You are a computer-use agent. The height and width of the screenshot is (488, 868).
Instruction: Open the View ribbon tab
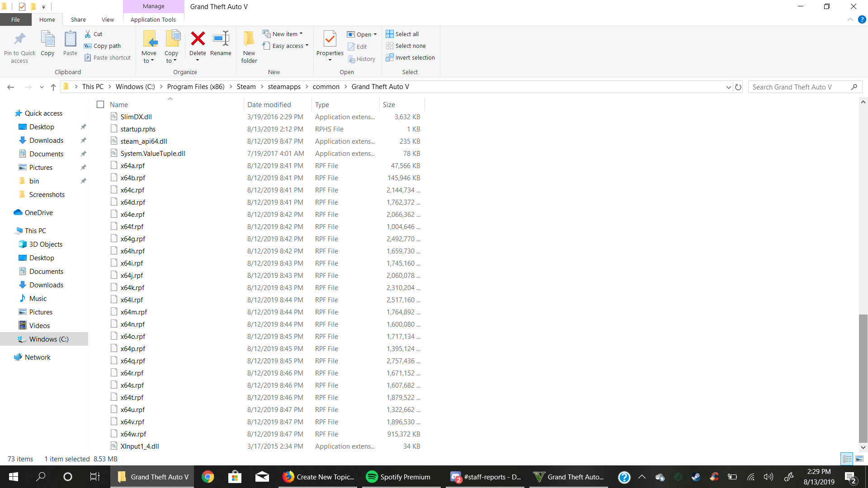[x=108, y=19]
